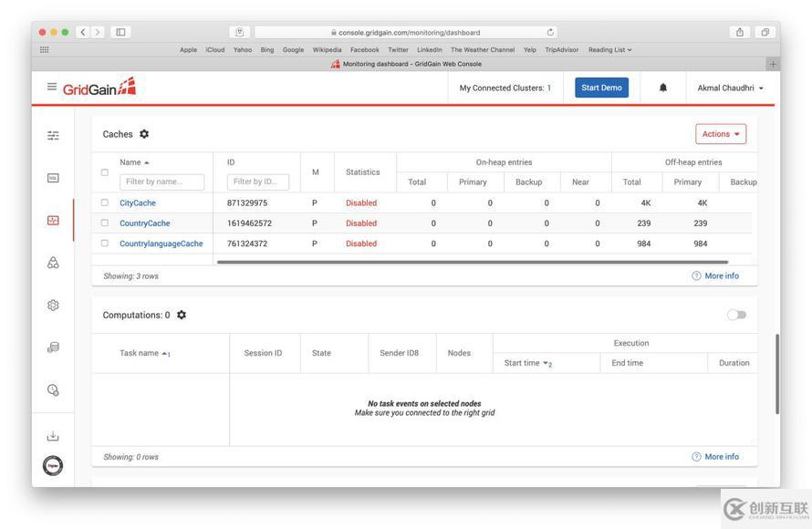Check the CountryCache row checkbox
The height and width of the screenshot is (529, 812).
coord(105,223)
